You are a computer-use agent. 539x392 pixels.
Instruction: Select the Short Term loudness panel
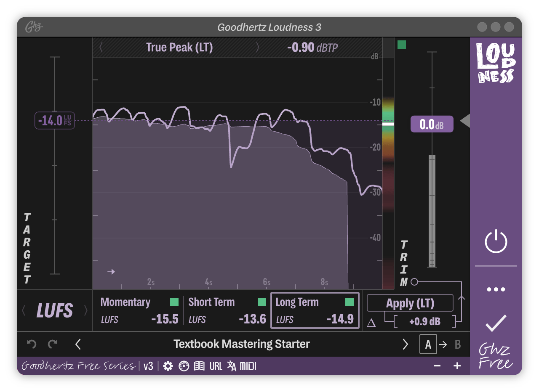pyautogui.click(x=228, y=310)
